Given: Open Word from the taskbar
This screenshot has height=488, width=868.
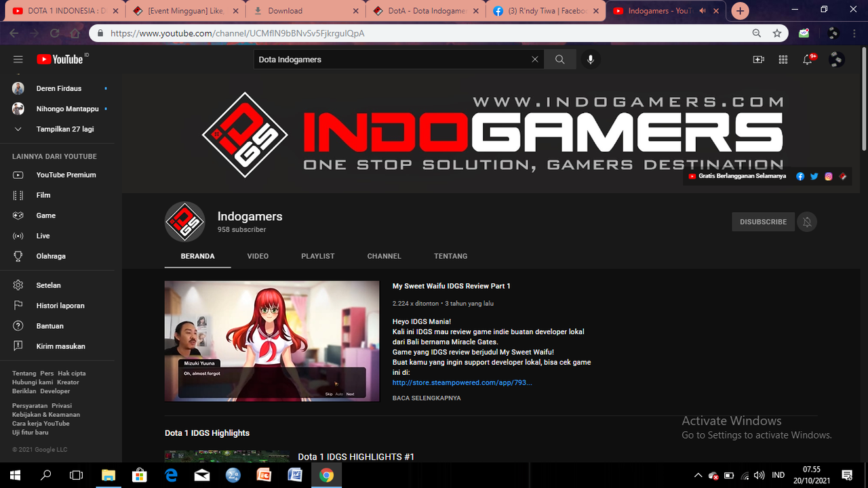Looking at the screenshot, I should pos(295,475).
